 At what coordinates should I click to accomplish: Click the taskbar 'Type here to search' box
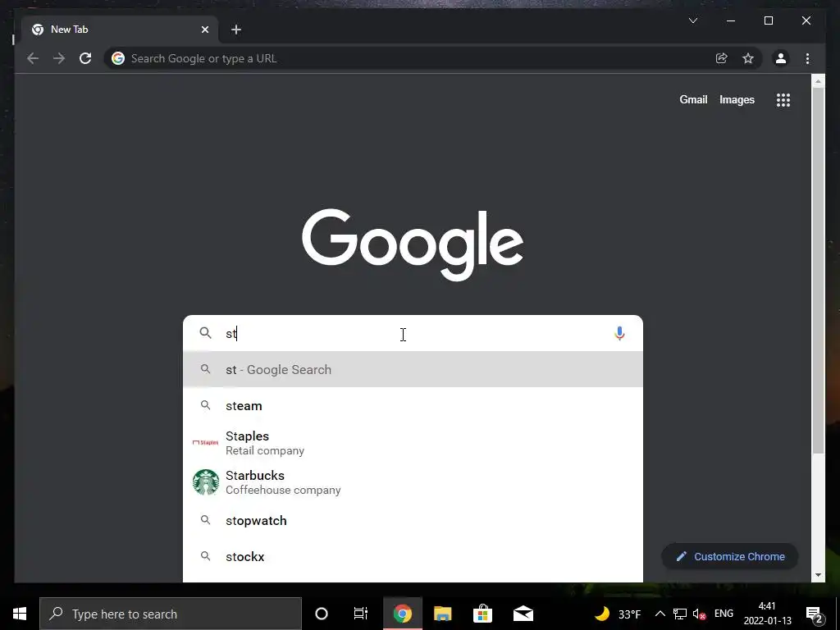(x=171, y=614)
